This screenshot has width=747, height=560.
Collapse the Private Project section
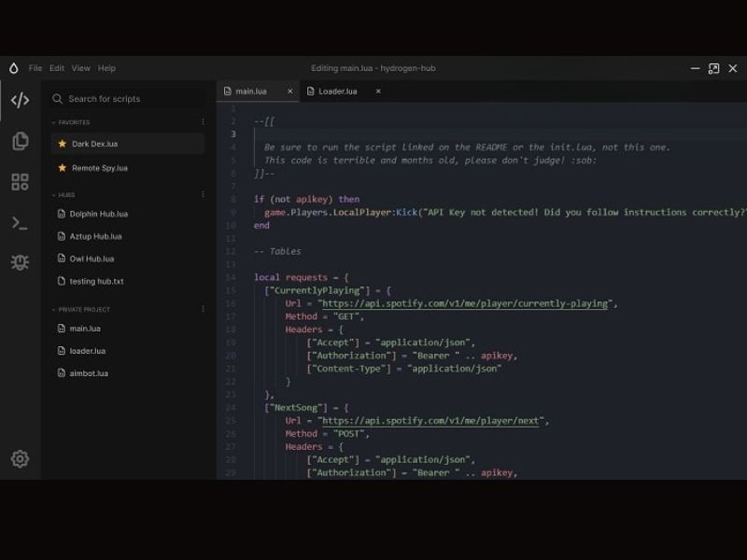point(54,309)
